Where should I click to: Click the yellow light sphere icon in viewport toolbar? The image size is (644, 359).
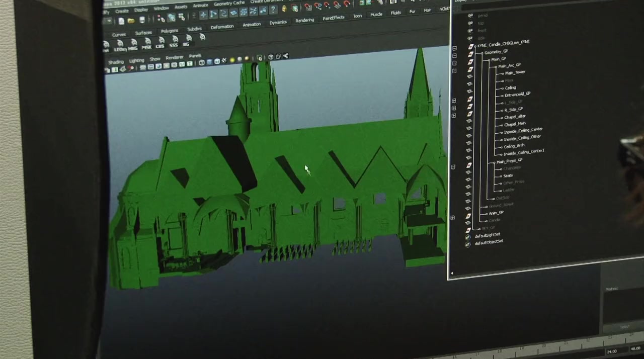click(x=232, y=60)
